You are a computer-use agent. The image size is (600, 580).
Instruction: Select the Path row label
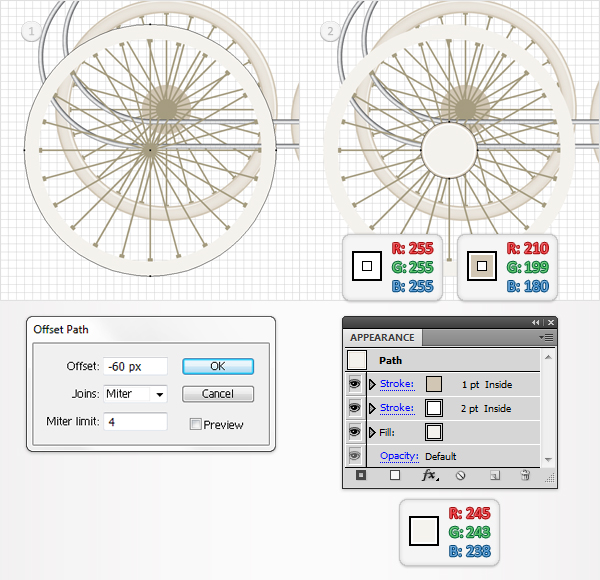(x=390, y=360)
